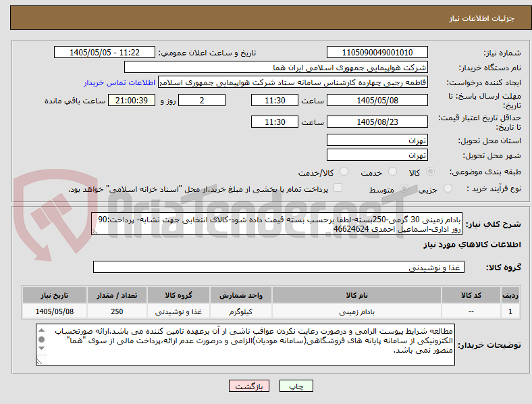
Task: Click the remaining time field 21:00:39
Action: click(132, 101)
